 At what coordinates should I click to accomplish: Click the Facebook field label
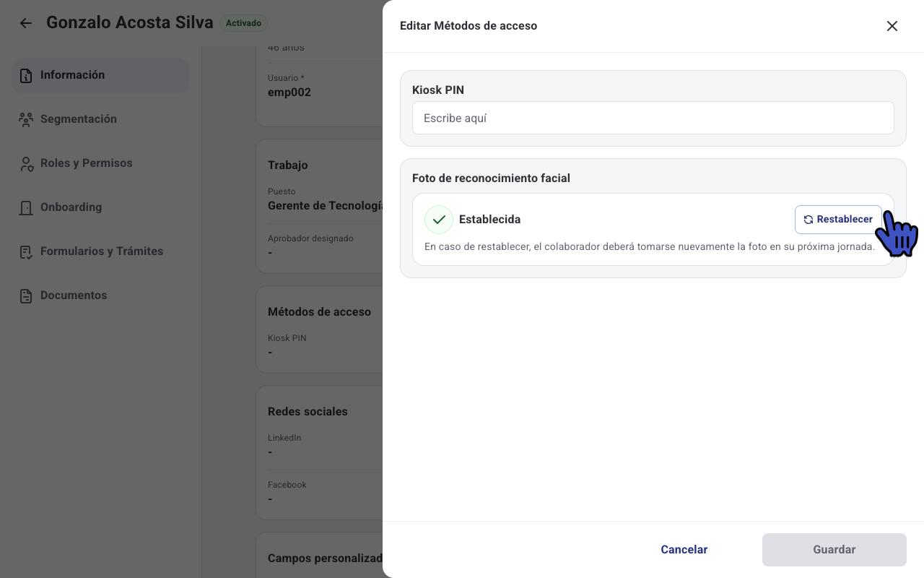[287, 485]
